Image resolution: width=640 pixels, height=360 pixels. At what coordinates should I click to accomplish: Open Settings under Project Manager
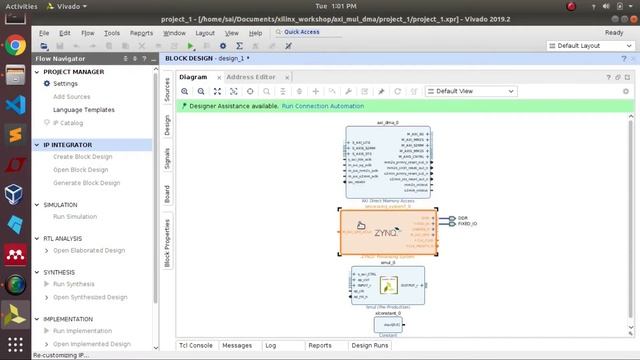pyautogui.click(x=65, y=84)
